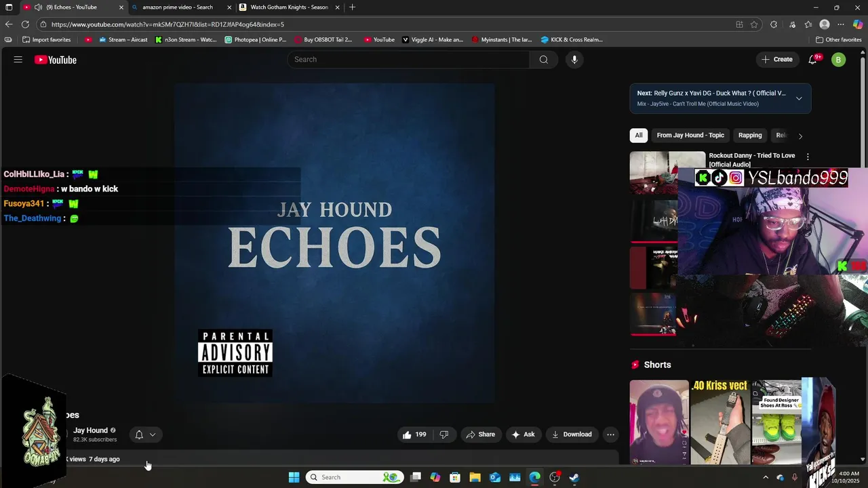This screenshot has width=868, height=488.
Task: Click the search magnifier button on YouTube
Action: click(543, 60)
